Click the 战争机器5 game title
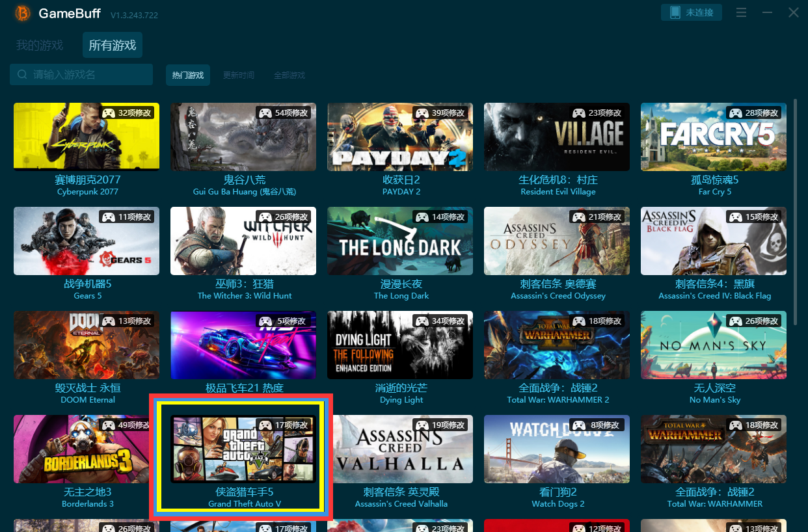 (x=88, y=284)
